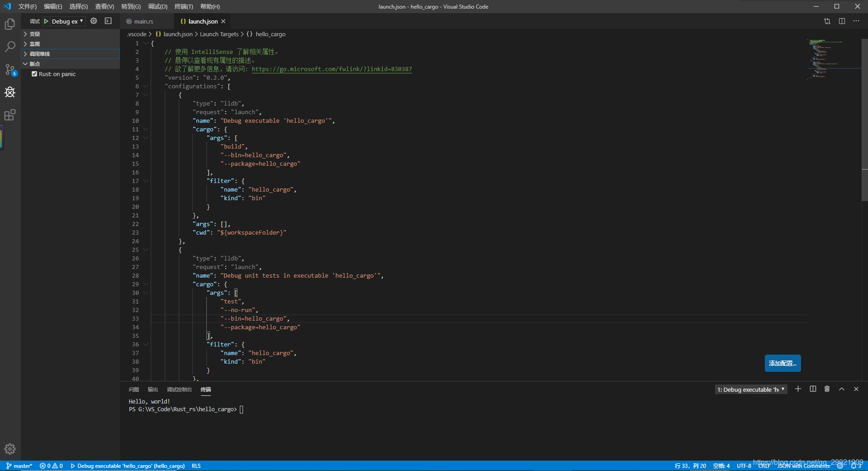Click Debug executable launch in status bar
The height and width of the screenshot is (471, 868).
[x=128, y=466]
